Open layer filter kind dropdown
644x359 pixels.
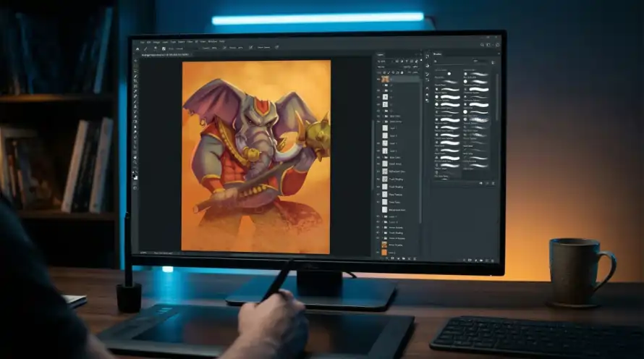(386, 62)
